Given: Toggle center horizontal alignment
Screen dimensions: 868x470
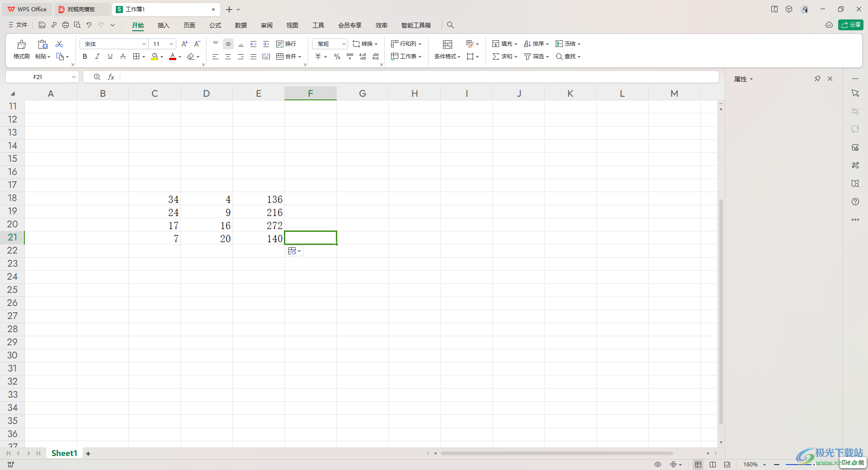Looking at the screenshot, I should (228, 56).
